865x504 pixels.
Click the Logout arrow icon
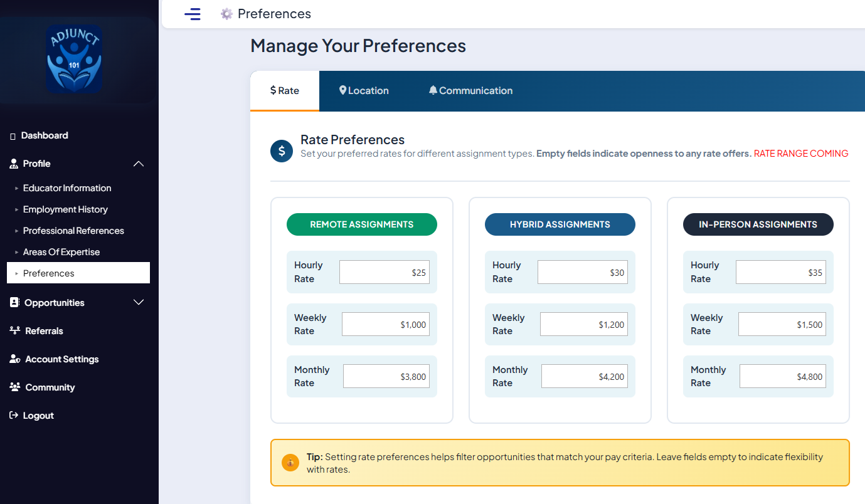pos(14,416)
